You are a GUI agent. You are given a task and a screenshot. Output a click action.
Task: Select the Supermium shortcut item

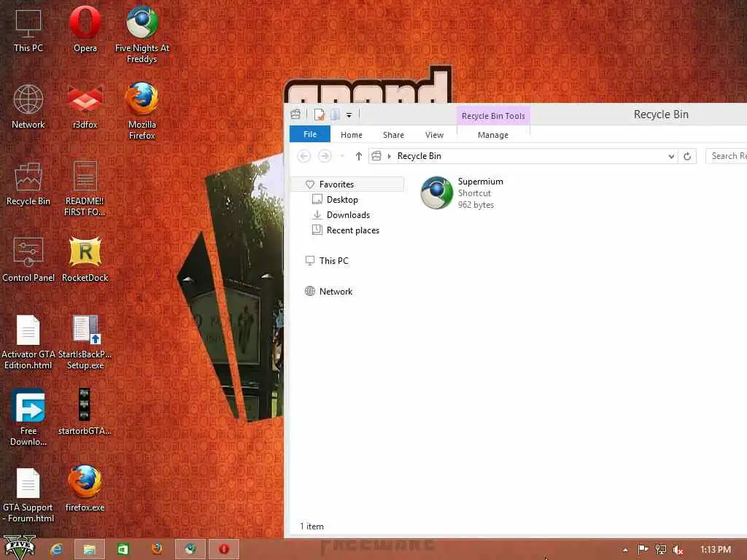462,192
